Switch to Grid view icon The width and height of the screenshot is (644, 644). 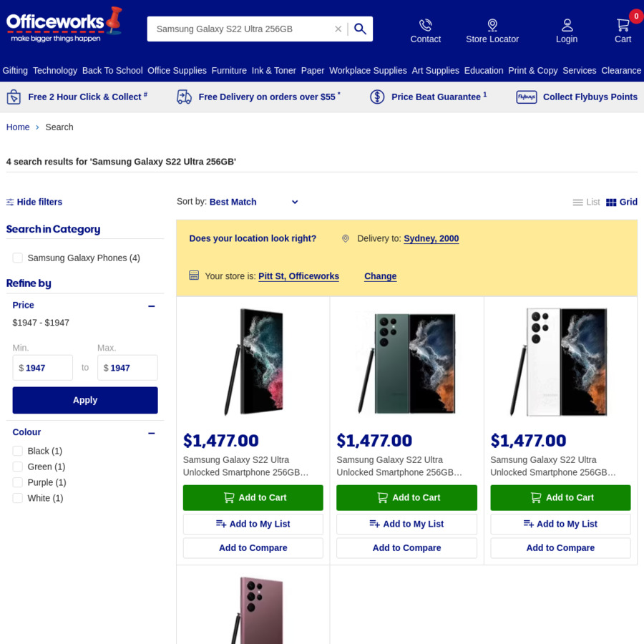tap(611, 202)
